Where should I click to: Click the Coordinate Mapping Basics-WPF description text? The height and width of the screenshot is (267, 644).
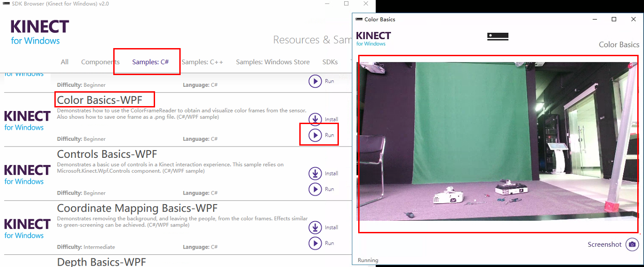(x=182, y=222)
